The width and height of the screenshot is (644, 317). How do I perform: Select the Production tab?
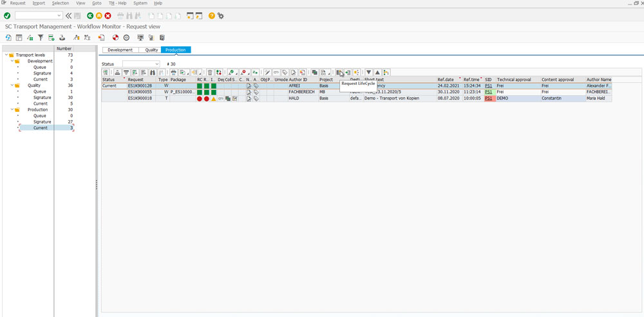tap(176, 50)
